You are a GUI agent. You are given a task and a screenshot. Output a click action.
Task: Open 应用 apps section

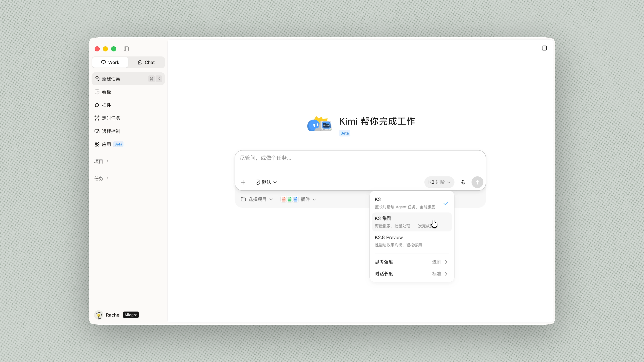[x=128, y=144]
